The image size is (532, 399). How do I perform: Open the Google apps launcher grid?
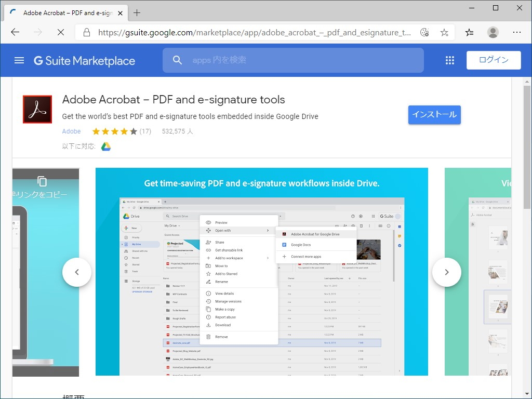coord(449,60)
